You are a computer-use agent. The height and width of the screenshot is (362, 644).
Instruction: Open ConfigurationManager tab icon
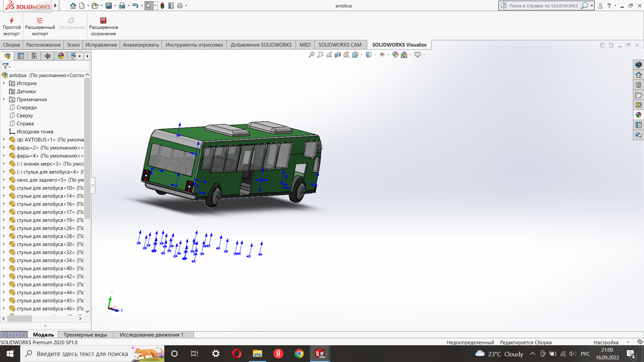pyautogui.click(x=34, y=56)
